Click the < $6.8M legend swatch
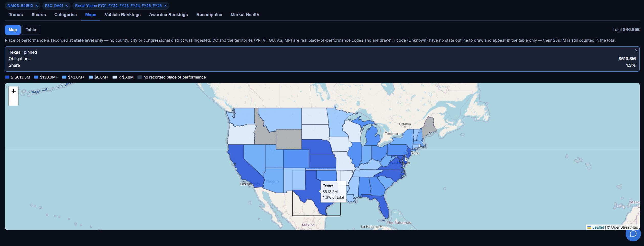The image size is (644, 246). (115, 77)
